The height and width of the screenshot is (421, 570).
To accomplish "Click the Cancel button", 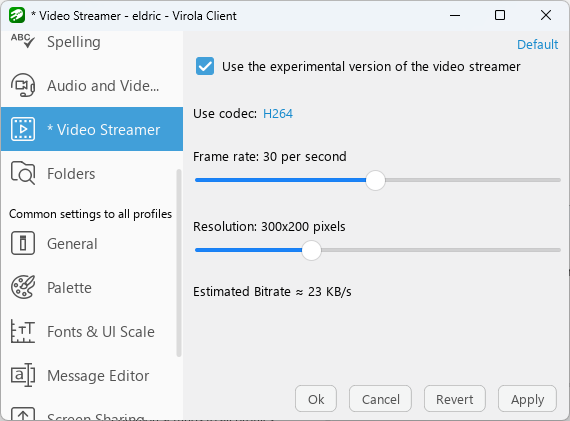I will [x=380, y=399].
